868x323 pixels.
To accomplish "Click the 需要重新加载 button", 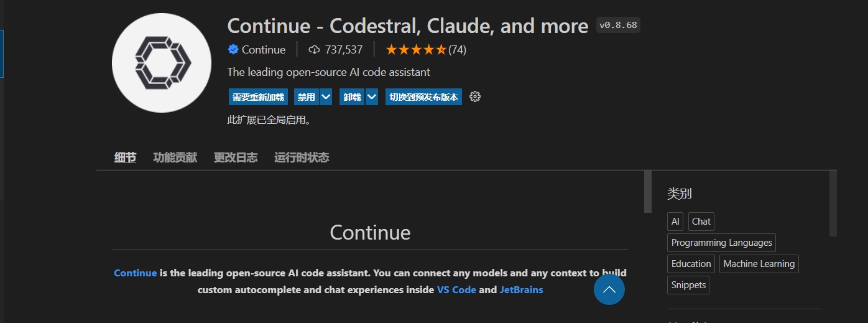I will point(258,97).
